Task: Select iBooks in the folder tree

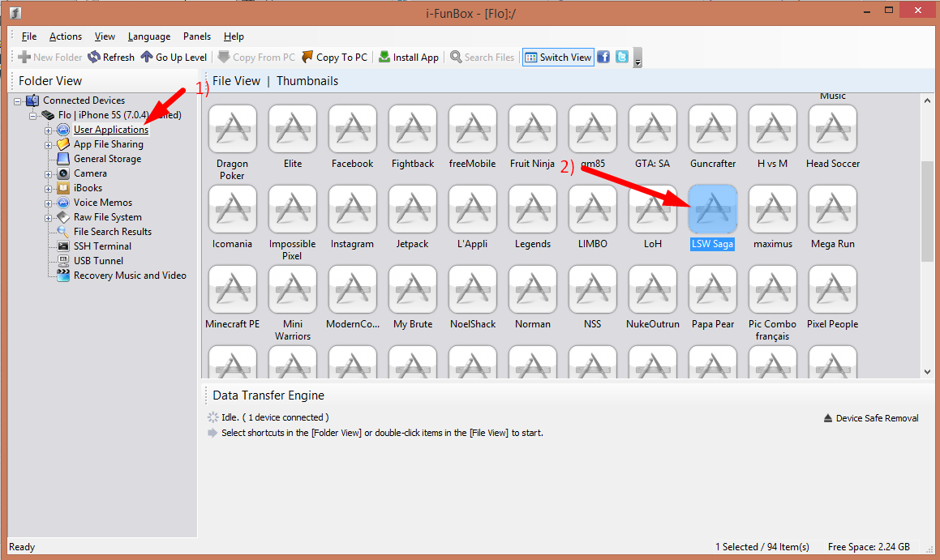Action: [x=88, y=187]
